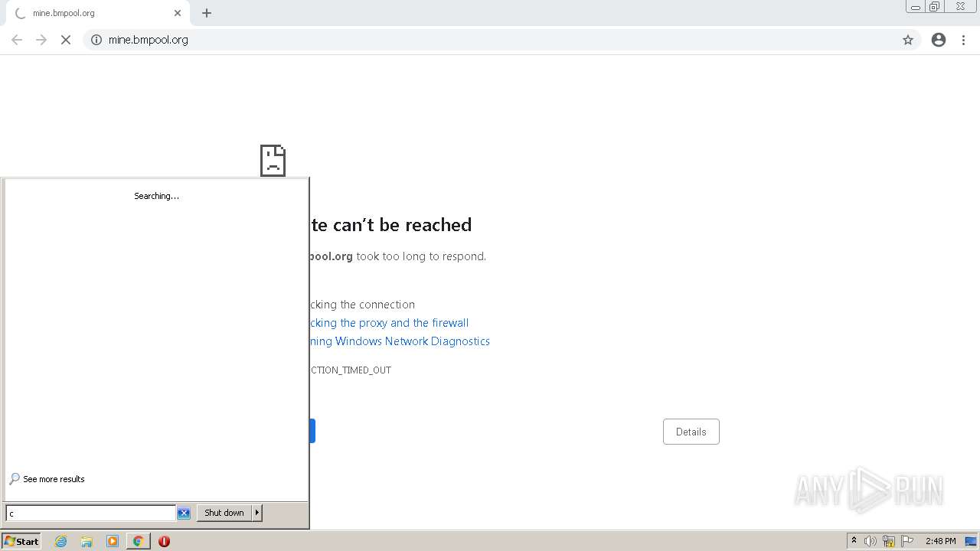Open the volume speaker tray icon
Image resolution: width=980 pixels, height=551 pixels.
pyautogui.click(x=871, y=541)
